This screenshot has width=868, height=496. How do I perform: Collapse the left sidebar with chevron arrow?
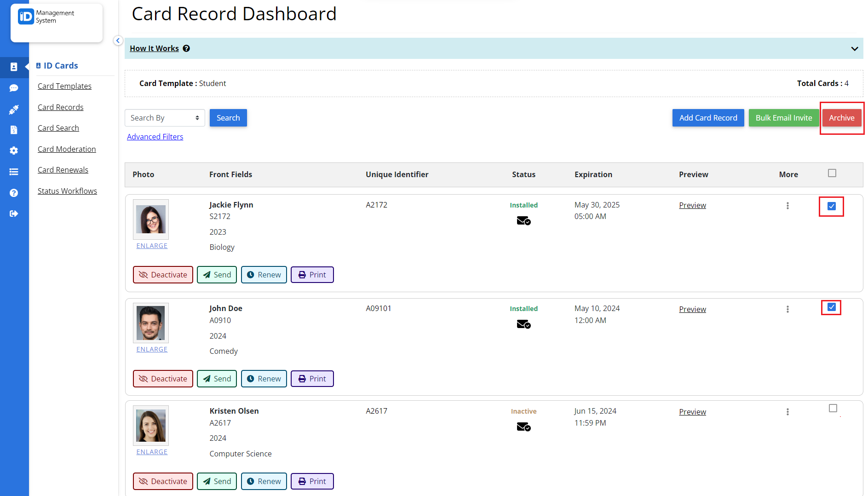tap(118, 40)
